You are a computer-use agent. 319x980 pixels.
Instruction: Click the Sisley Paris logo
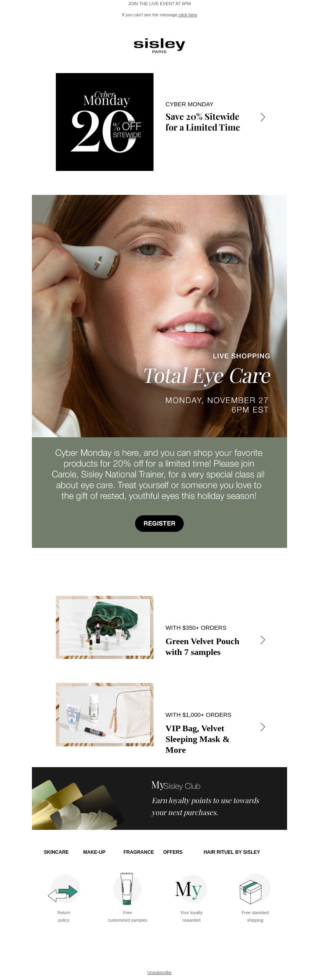(x=159, y=46)
